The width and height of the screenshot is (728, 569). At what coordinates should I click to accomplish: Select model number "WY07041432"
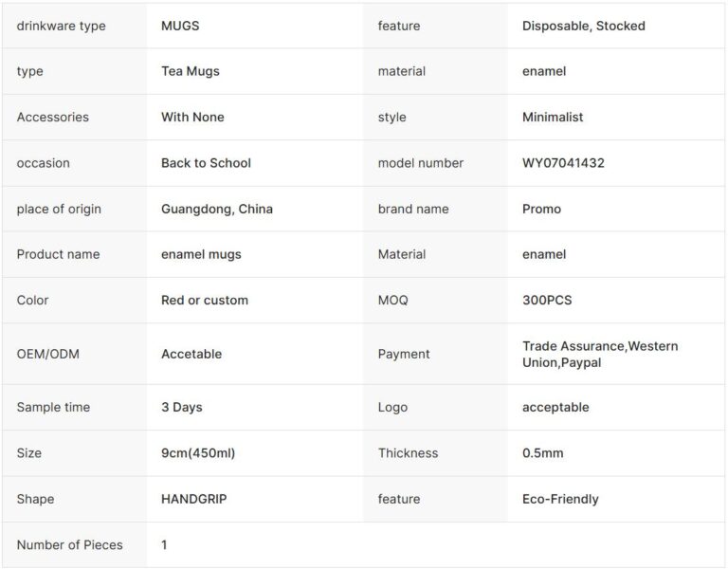tap(563, 163)
